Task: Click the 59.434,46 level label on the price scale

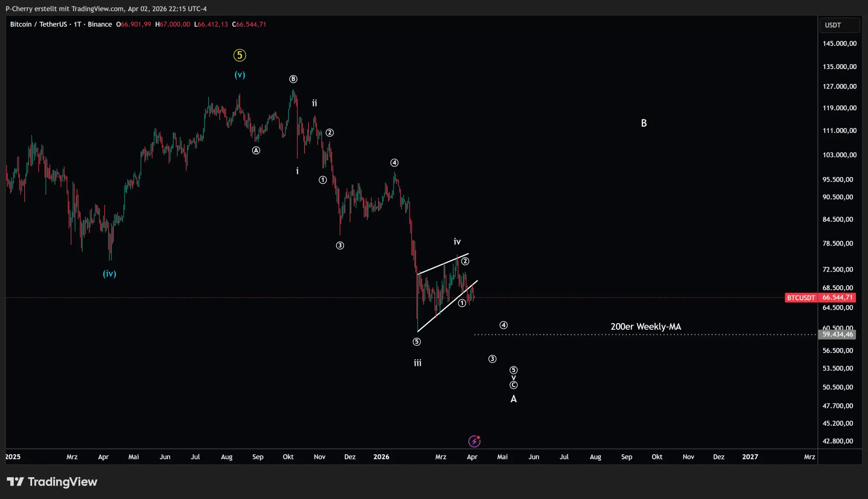Action: click(837, 334)
